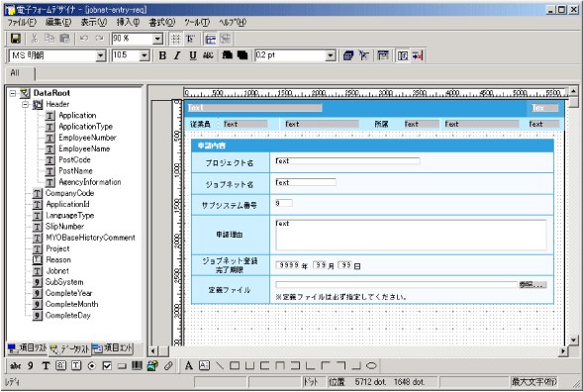Select the image insert tool icon
Screen dimensions: 583x392
pos(152,366)
